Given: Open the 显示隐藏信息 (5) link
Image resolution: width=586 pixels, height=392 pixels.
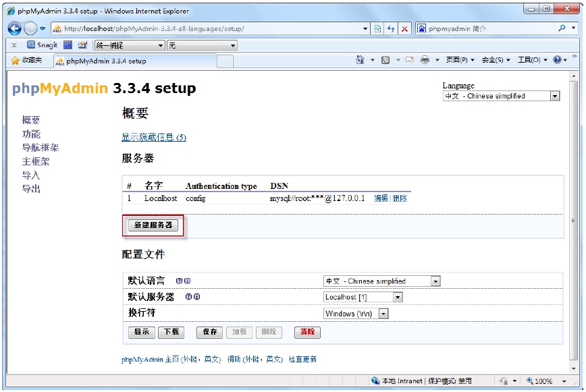Looking at the screenshot, I should (154, 138).
